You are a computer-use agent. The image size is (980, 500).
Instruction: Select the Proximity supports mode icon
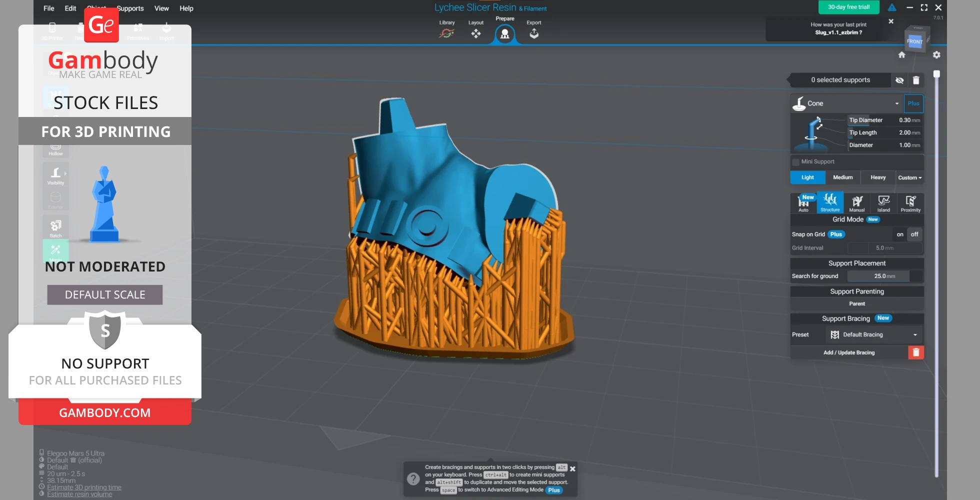[910, 203]
